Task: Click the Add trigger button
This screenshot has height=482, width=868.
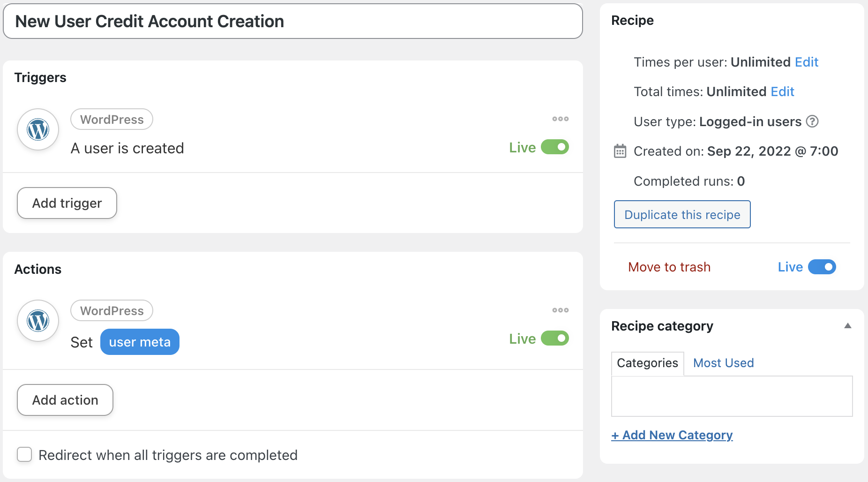Action: [x=67, y=203]
